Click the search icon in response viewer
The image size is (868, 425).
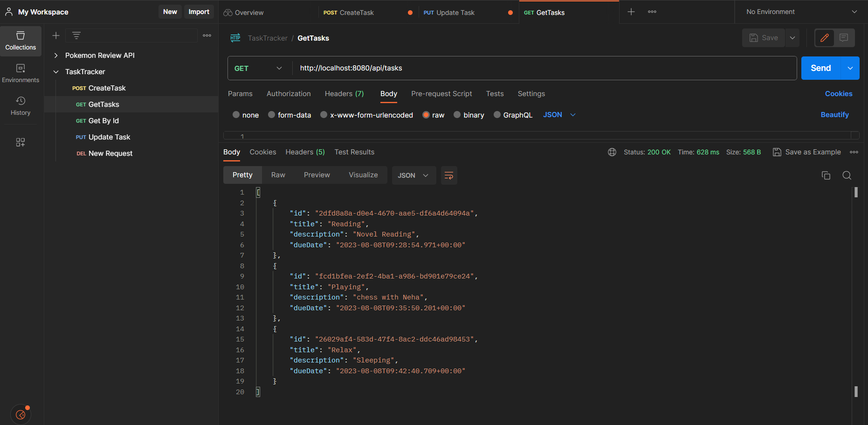click(847, 175)
